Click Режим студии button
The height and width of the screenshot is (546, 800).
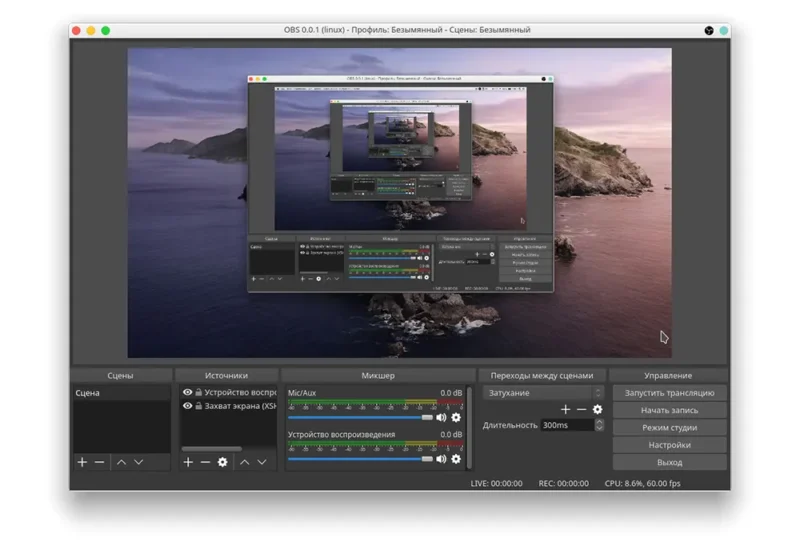click(669, 428)
